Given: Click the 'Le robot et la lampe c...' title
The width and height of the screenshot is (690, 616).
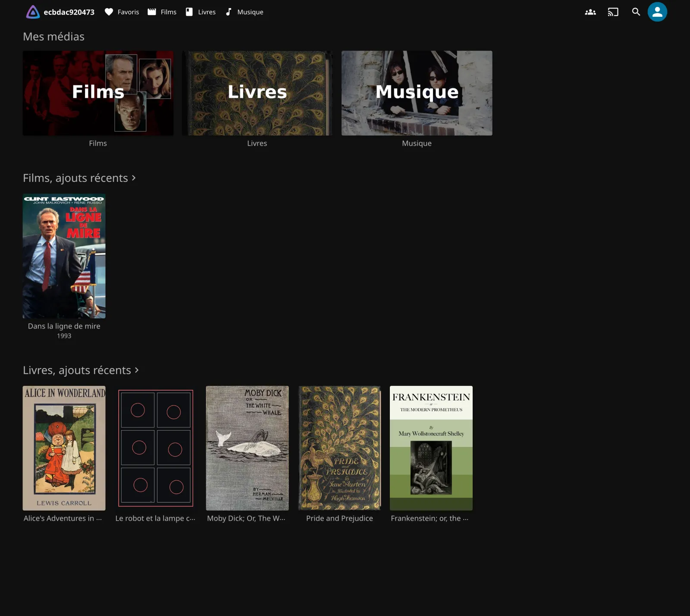Looking at the screenshot, I should (155, 519).
